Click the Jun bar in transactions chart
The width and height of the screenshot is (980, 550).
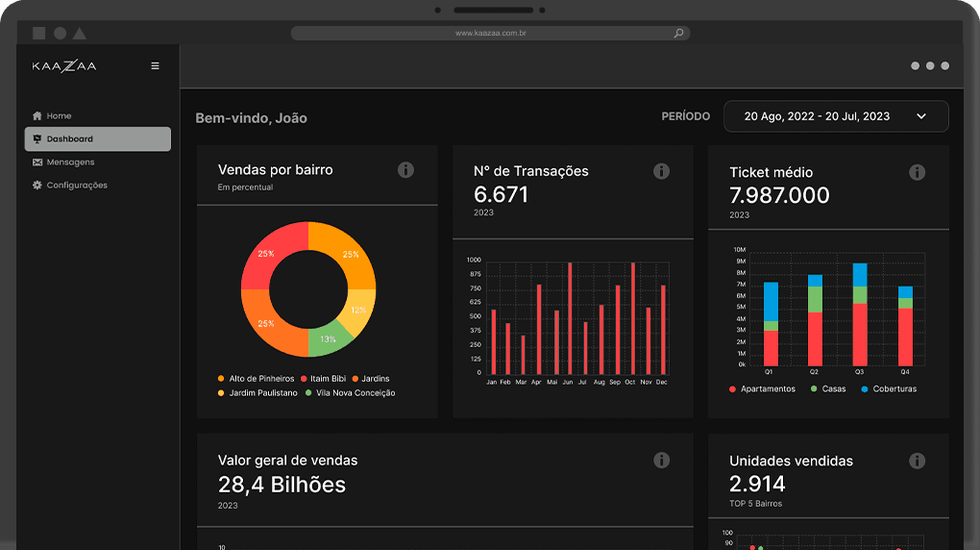[570, 318]
